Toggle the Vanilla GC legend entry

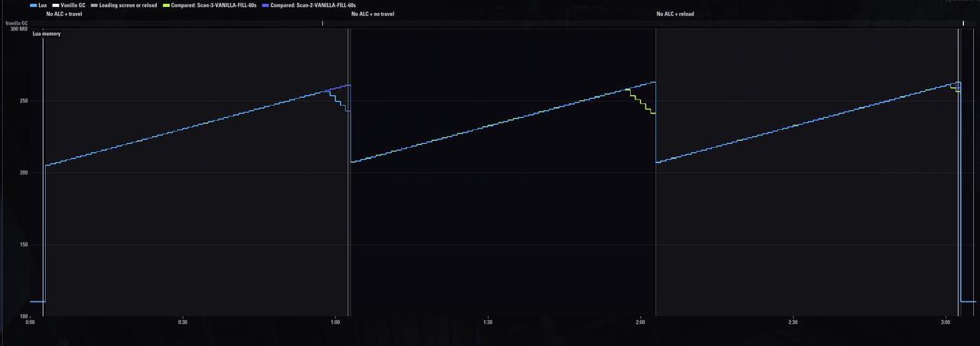click(x=68, y=5)
